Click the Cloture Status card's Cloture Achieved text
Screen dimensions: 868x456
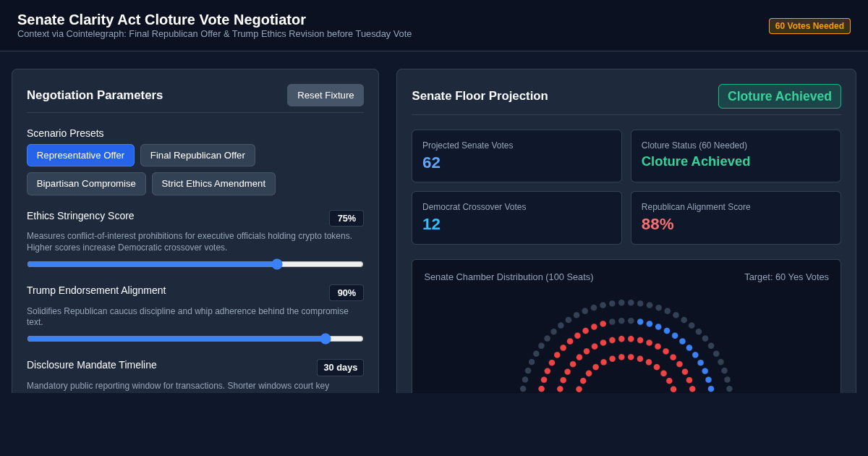click(x=696, y=161)
